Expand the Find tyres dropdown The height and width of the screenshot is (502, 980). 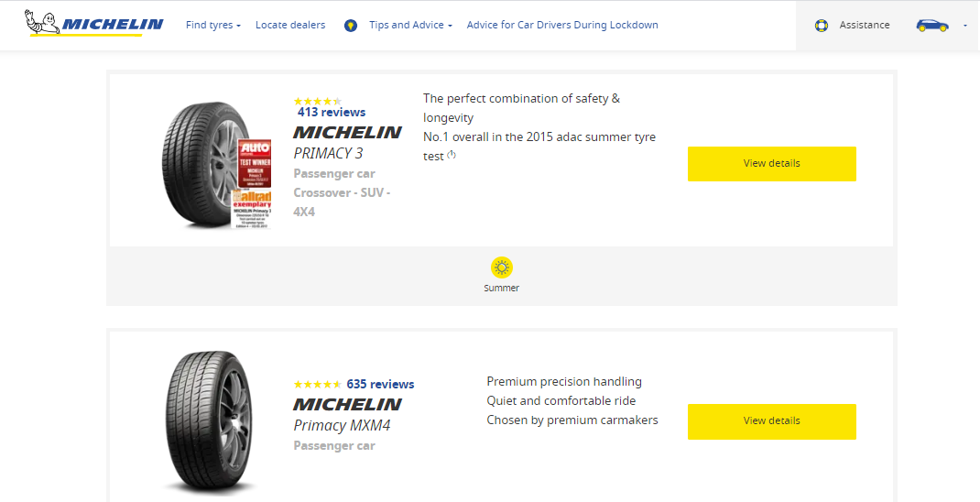pos(213,25)
